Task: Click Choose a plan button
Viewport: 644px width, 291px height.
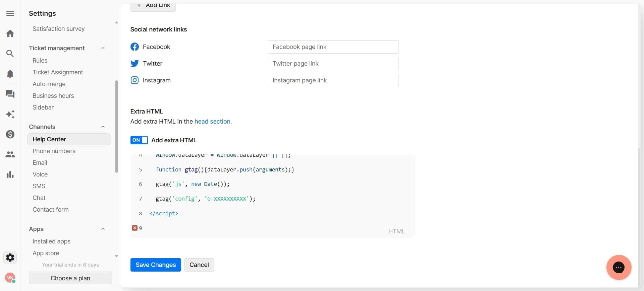Action: (70, 278)
